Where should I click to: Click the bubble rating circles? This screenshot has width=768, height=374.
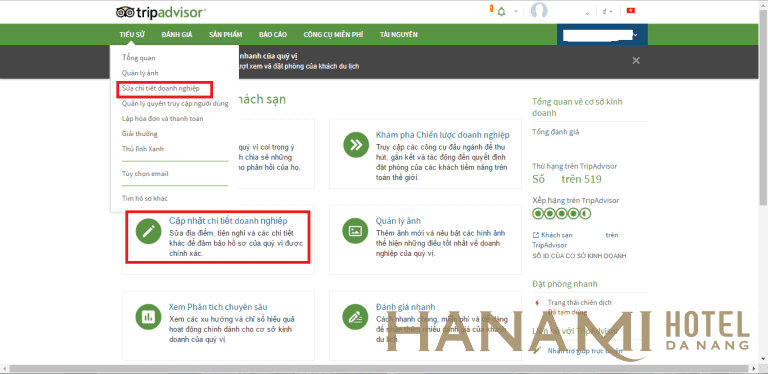pyautogui.click(x=562, y=214)
